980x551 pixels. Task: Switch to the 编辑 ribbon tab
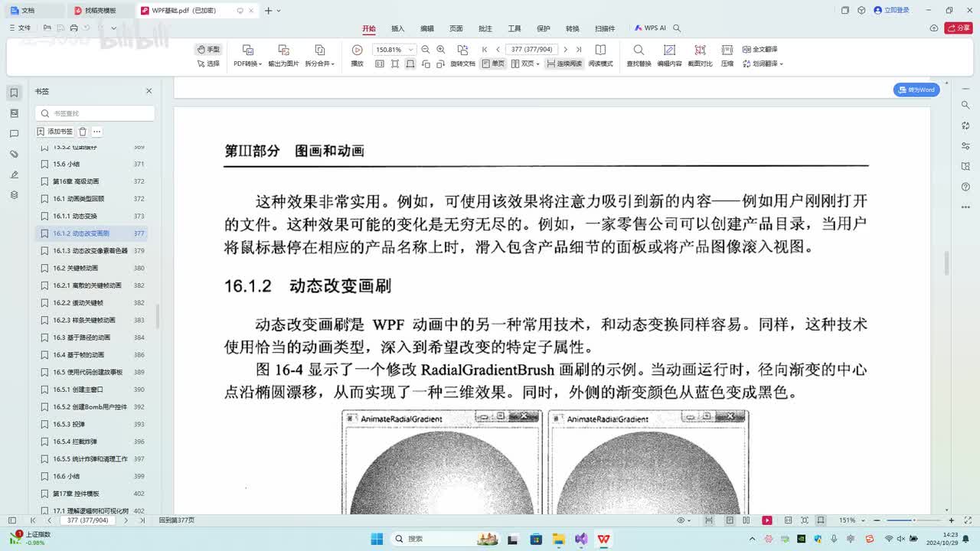coord(427,28)
